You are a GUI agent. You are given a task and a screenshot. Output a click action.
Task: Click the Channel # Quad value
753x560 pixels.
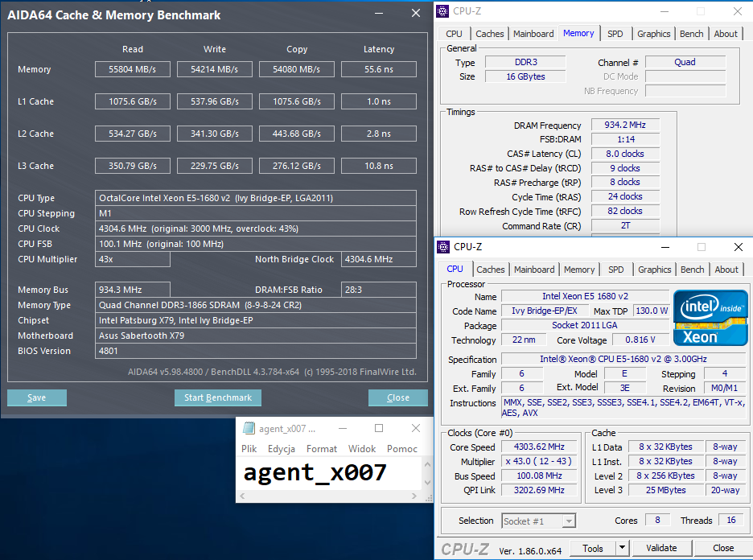[x=685, y=62]
